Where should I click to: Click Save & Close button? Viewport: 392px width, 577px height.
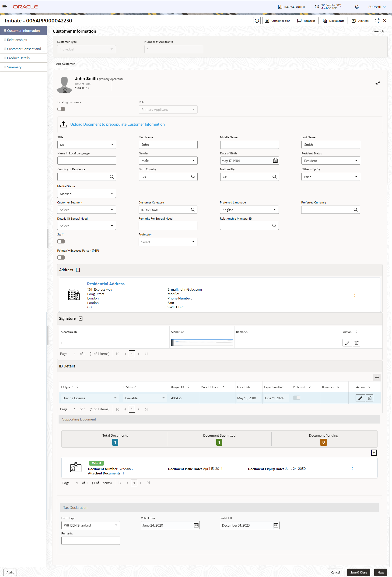pyautogui.click(x=359, y=572)
